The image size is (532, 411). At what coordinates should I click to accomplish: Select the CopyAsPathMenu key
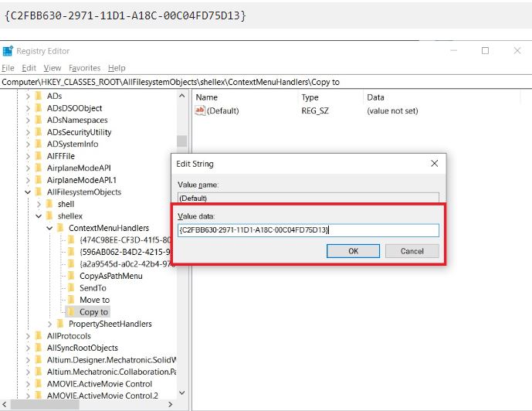111,276
